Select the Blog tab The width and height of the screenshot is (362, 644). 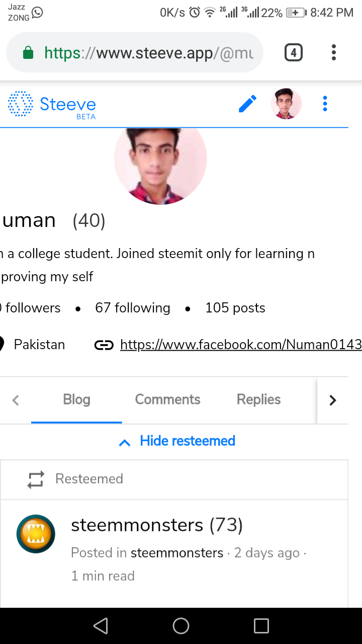point(76,399)
